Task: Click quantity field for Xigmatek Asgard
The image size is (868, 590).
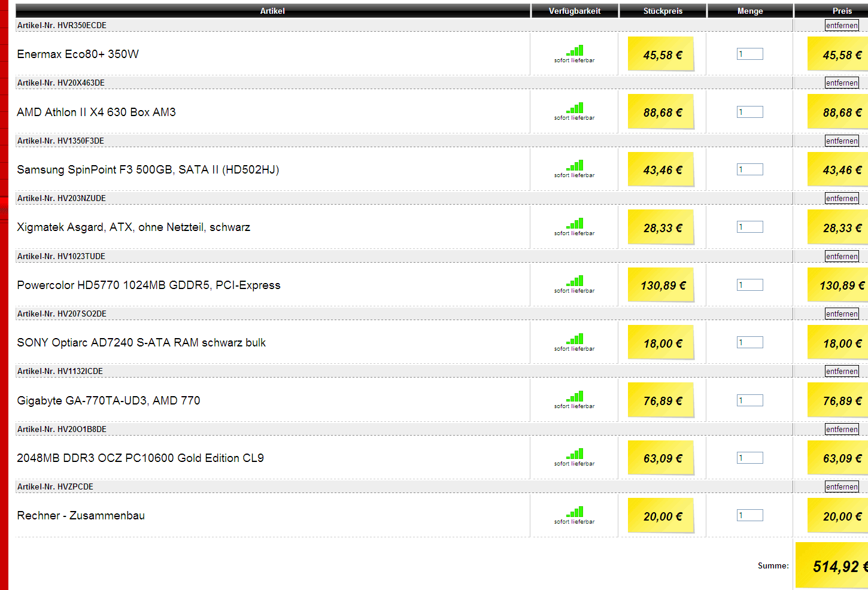Action: coord(749,227)
